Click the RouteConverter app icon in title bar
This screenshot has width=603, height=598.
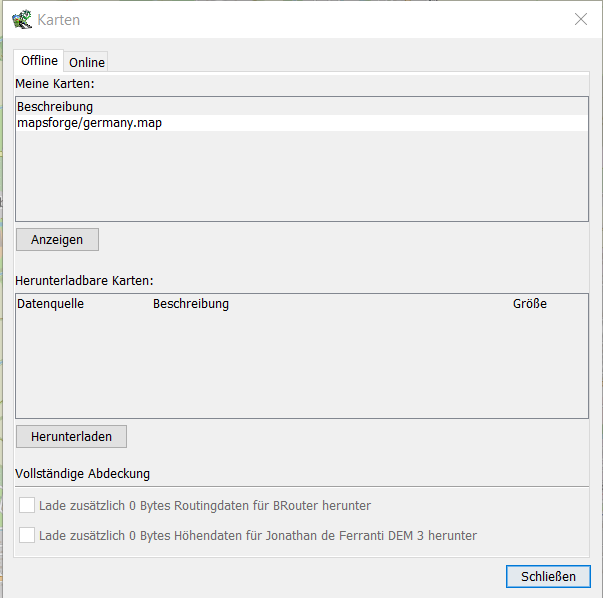(x=21, y=20)
